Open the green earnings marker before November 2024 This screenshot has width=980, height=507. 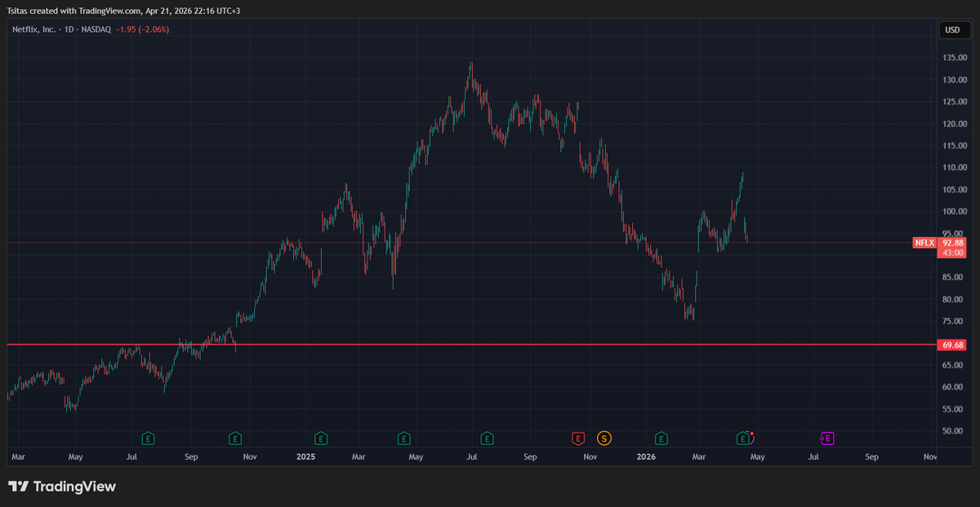[235, 438]
